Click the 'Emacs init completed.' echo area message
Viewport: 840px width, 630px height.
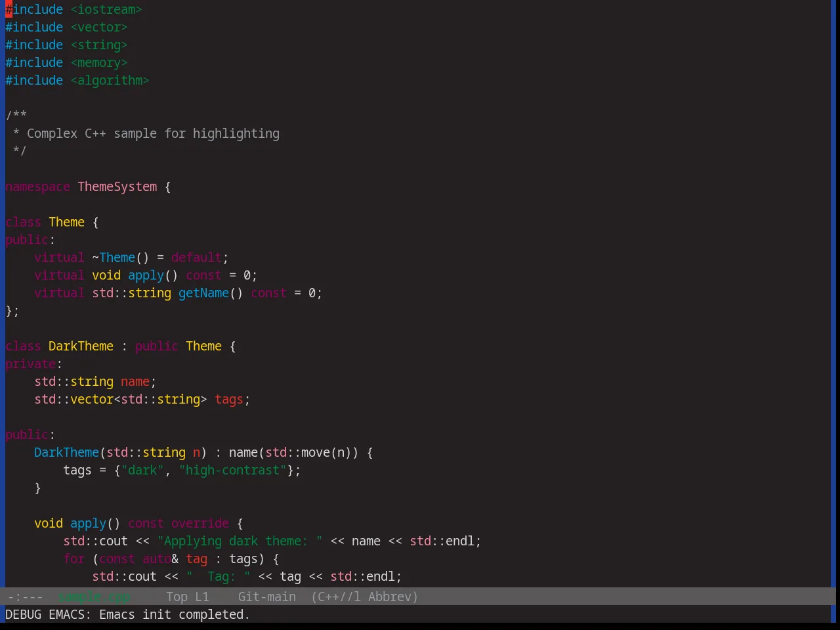tap(175, 614)
